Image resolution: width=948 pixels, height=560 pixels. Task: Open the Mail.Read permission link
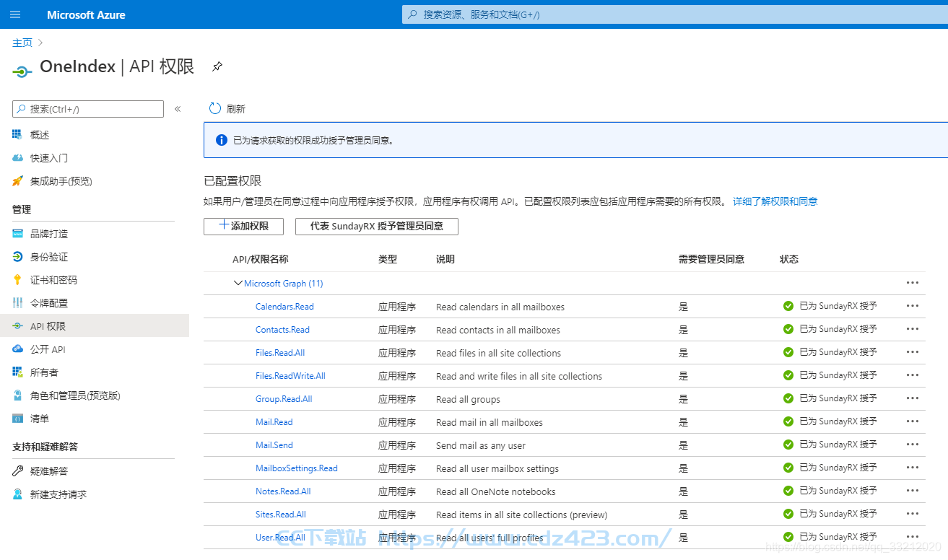[274, 422]
